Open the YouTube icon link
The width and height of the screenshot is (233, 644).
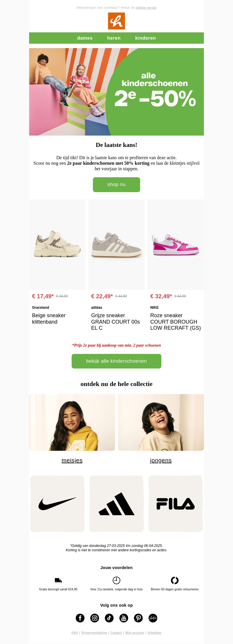pyautogui.click(x=124, y=618)
